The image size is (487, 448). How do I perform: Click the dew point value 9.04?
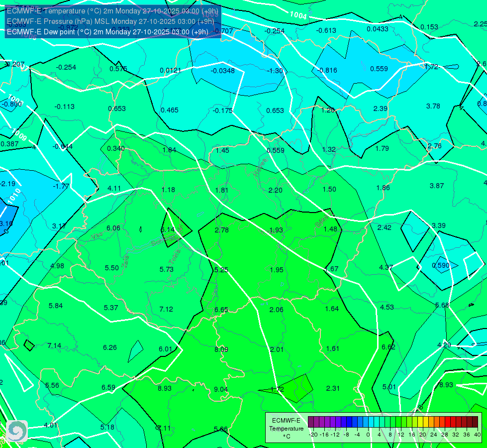[221, 389]
